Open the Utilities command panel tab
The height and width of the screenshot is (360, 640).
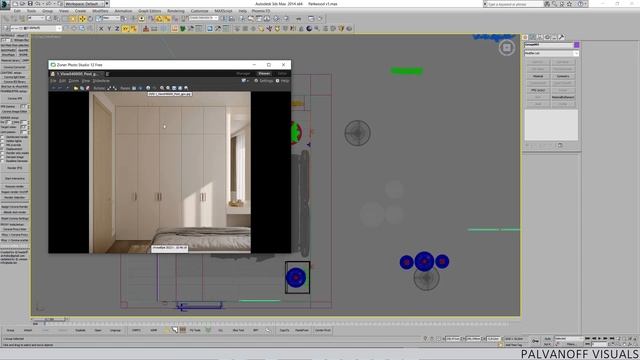562,37
